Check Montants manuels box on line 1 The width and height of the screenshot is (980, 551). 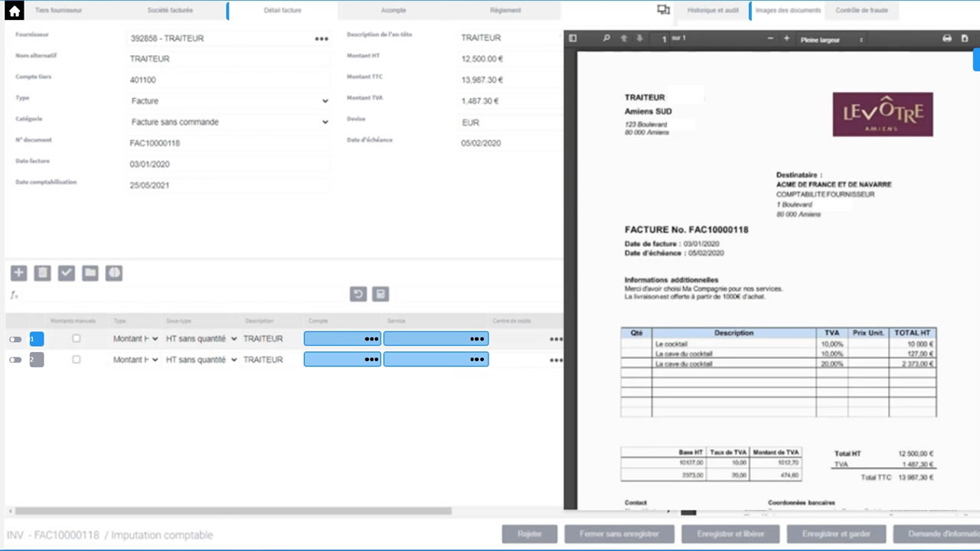coord(76,338)
